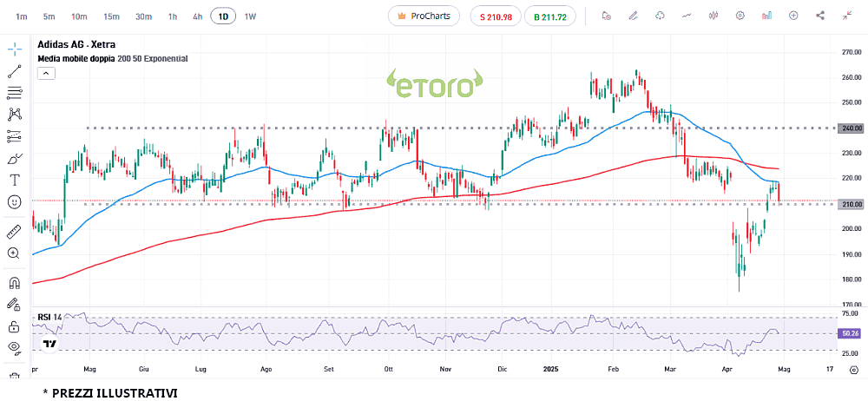Toggle stay-in-drawing-mode pencil lock
This screenshot has height=401, width=868.
tap(15, 304)
